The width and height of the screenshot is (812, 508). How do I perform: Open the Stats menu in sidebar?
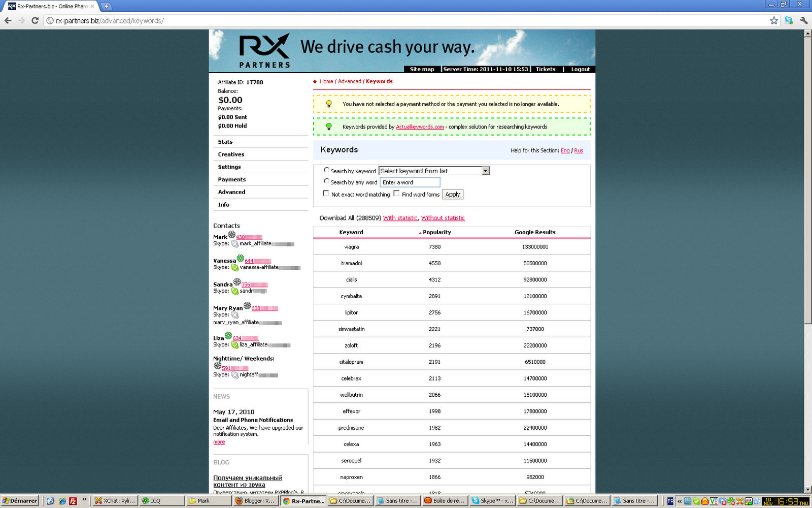[225, 142]
